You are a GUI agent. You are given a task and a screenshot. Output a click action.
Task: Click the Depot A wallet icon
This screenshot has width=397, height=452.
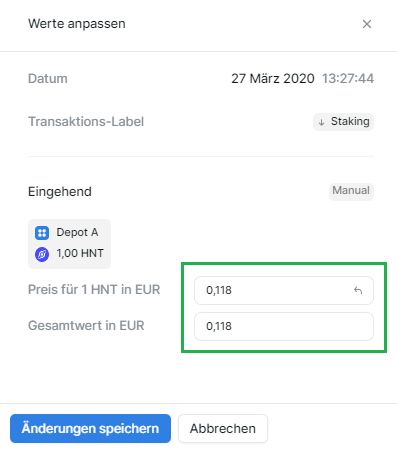coord(42,233)
